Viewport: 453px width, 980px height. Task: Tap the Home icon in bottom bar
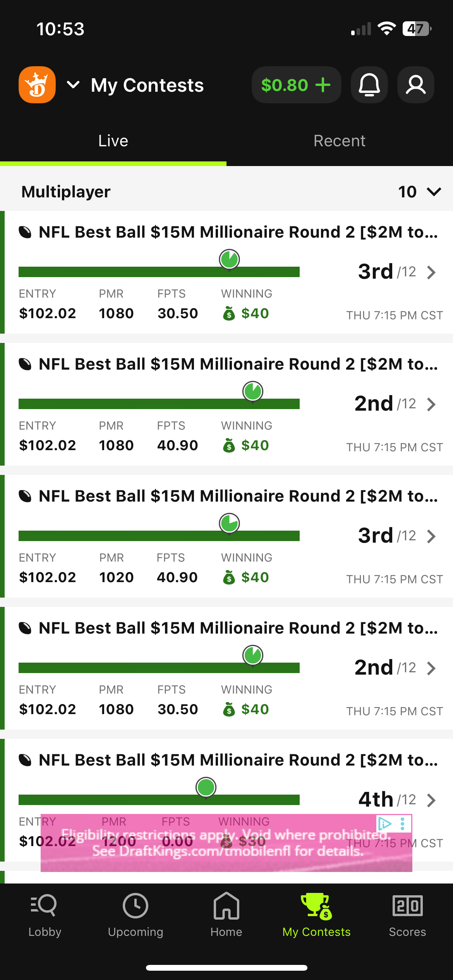pos(226,906)
